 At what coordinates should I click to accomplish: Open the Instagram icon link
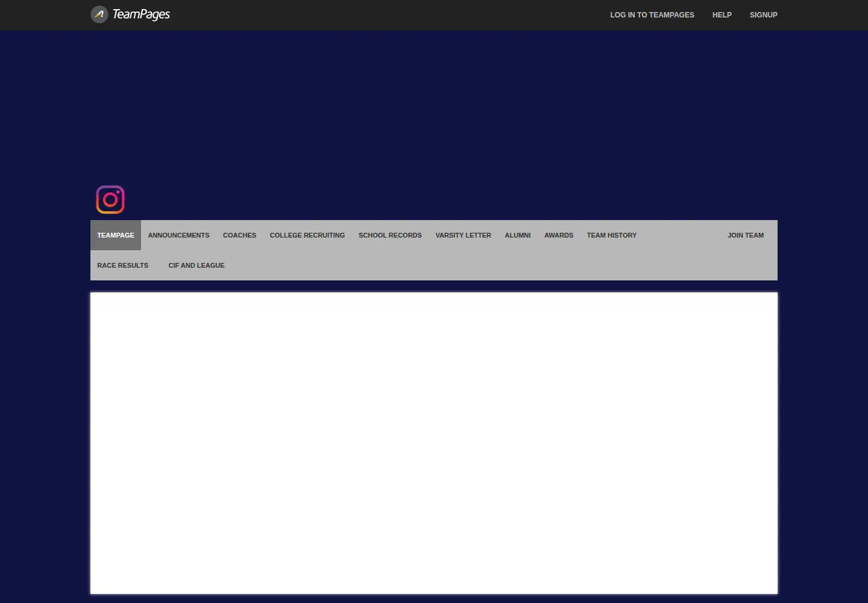[x=110, y=200]
